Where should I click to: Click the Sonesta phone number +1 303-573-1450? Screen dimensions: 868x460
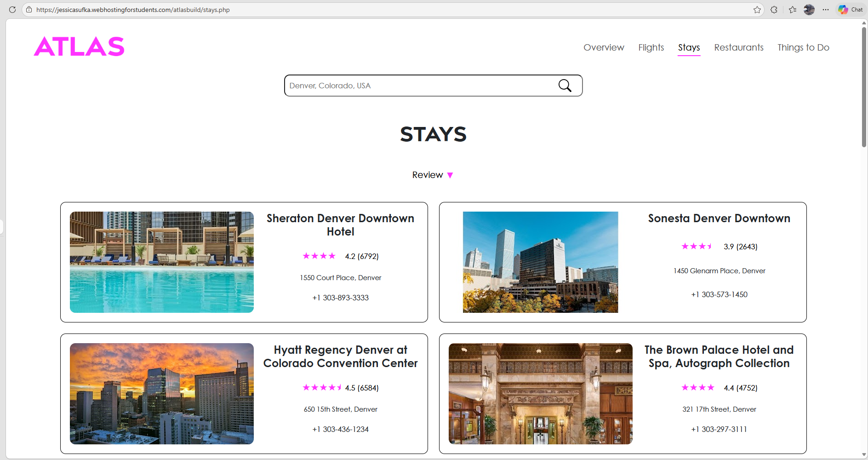pyautogui.click(x=720, y=294)
